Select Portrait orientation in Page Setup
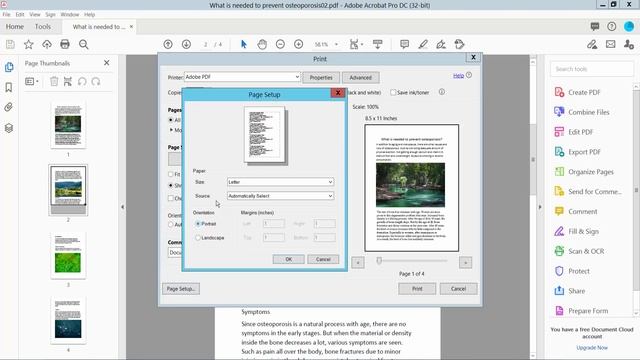Image resolution: width=640 pixels, height=360 pixels. [x=198, y=224]
